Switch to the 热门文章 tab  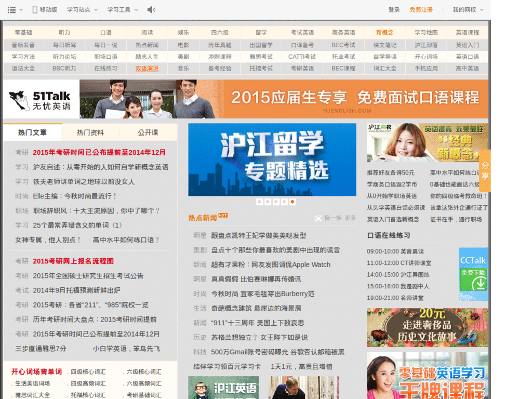tap(33, 132)
